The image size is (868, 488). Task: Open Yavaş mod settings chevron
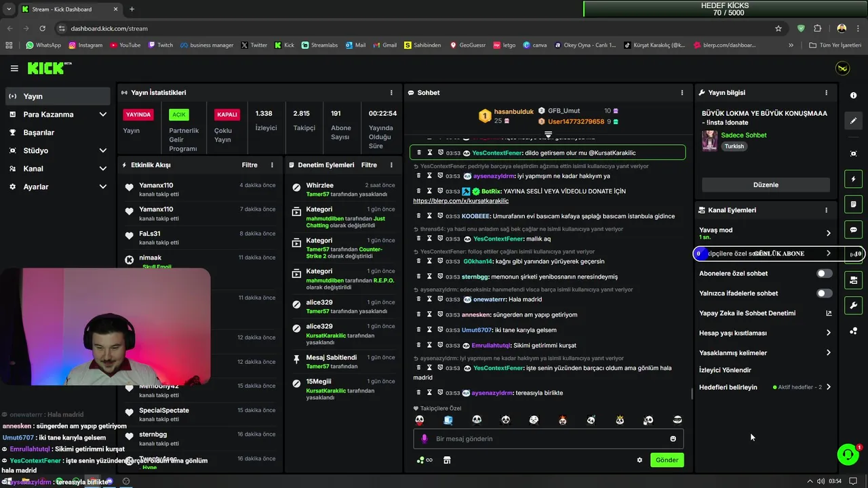click(828, 233)
